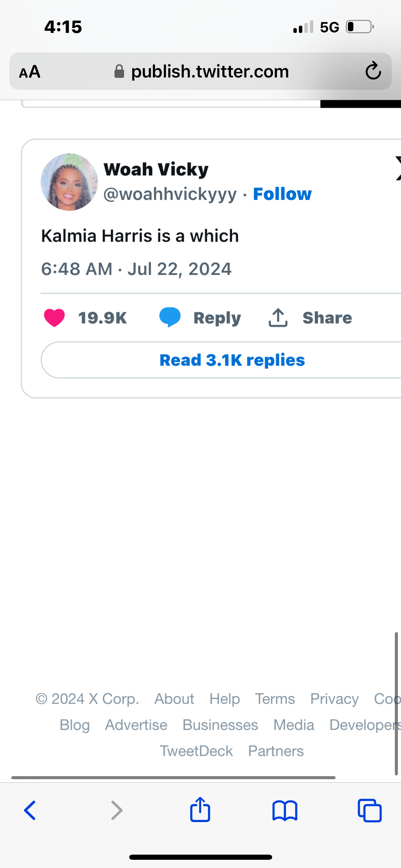Open Woah Vicky's profile picture

tap(69, 182)
